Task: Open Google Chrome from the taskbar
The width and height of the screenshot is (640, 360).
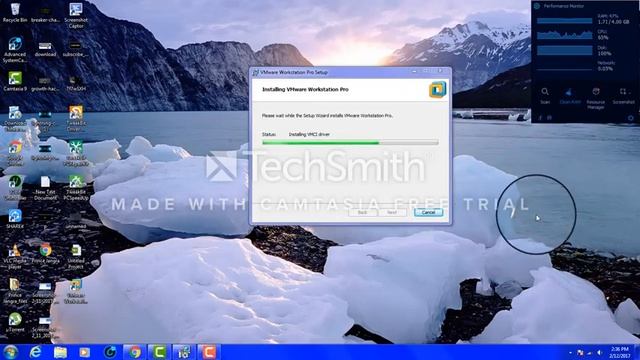Action: pyautogui.click(x=135, y=352)
